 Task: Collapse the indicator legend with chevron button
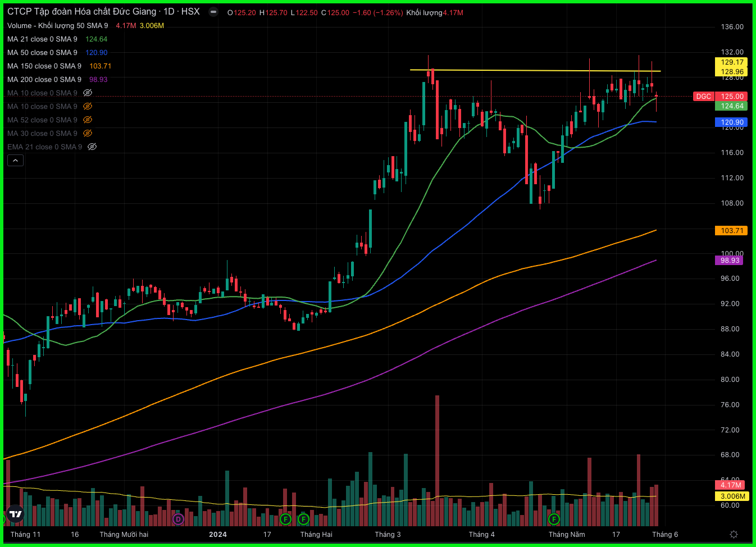click(15, 161)
